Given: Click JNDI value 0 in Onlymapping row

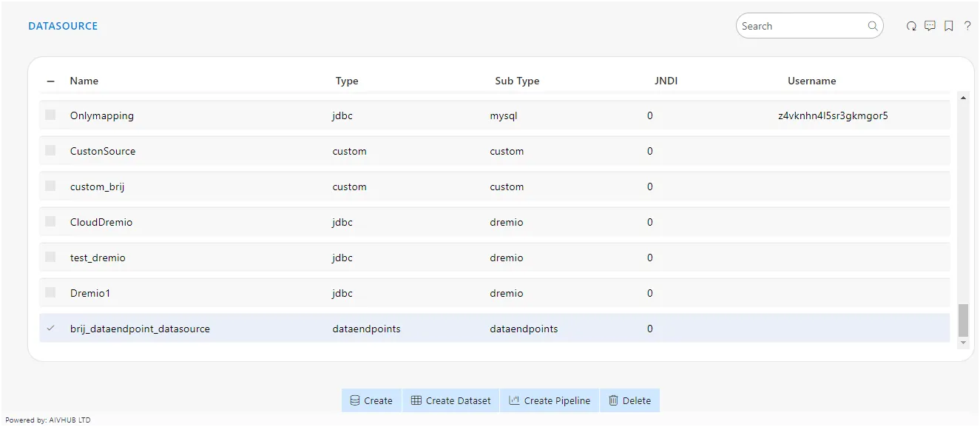Looking at the screenshot, I should click(650, 115).
